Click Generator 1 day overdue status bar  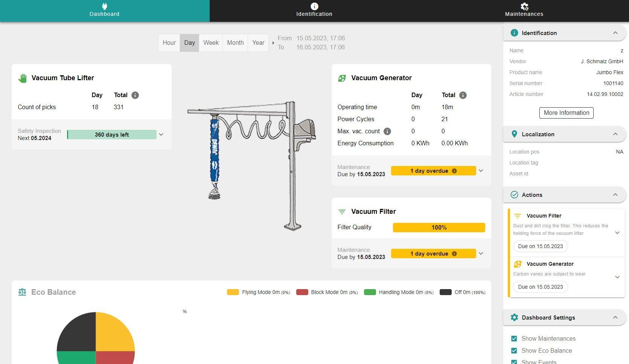433,171
